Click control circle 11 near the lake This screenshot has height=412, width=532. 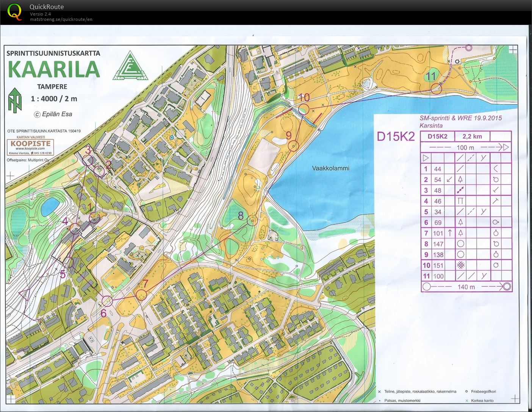pyautogui.click(x=437, y=89)
